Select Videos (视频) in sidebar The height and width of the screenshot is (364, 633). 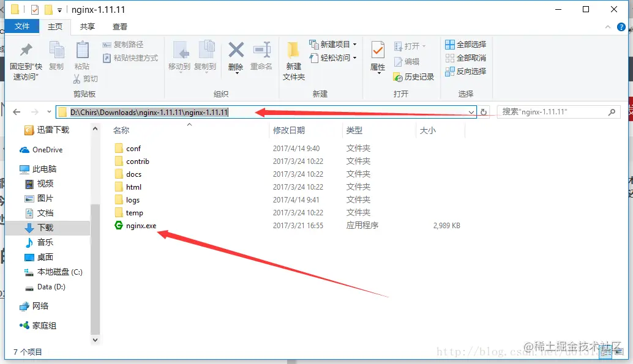tap(39, 184)
